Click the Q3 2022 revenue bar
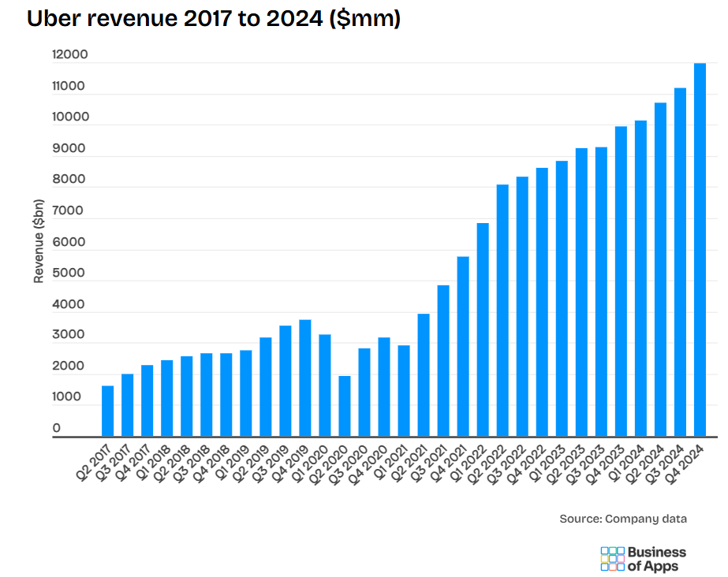The width and height of the screenshot is (728, 577). (x=522, y=307)
